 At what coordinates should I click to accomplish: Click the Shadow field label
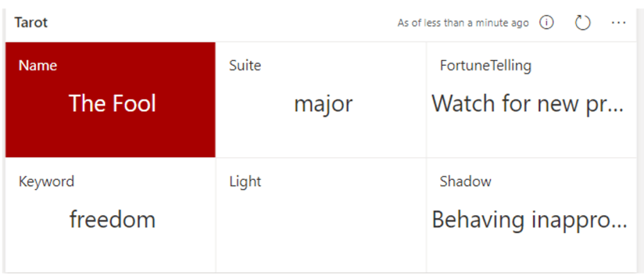(465, 182)
